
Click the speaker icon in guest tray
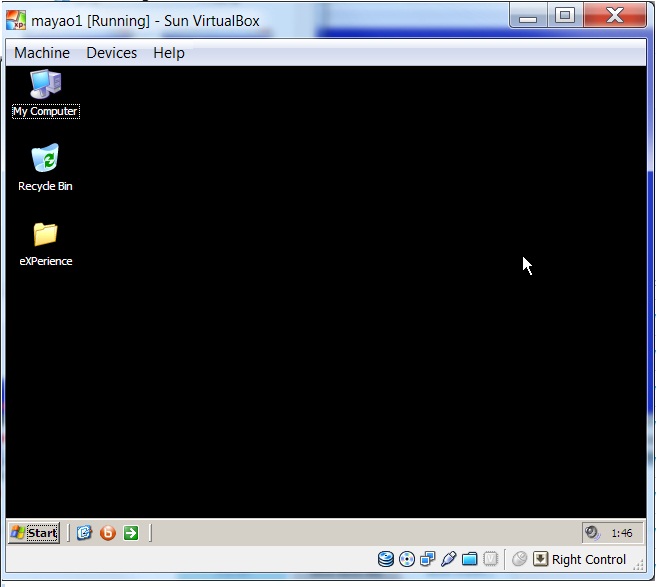593,533
